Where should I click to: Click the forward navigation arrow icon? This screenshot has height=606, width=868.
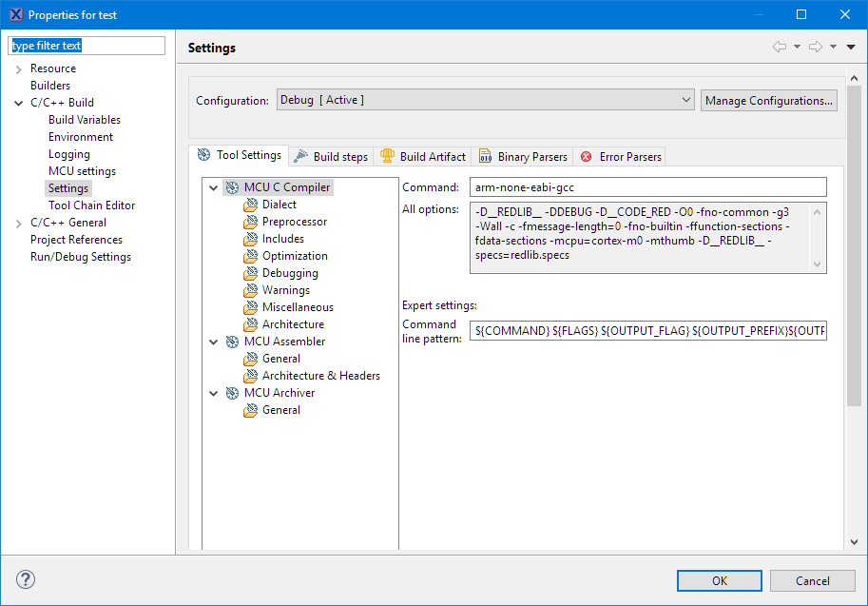(815, 47)
